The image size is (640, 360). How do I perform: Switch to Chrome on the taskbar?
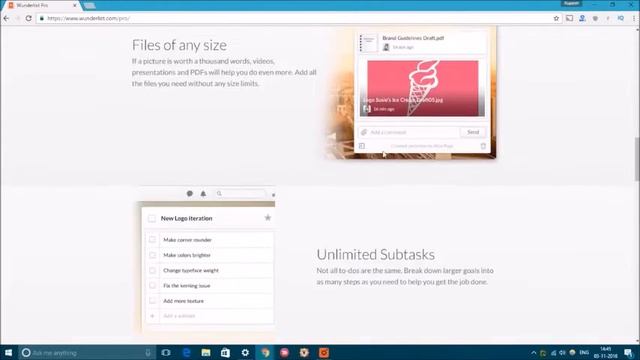click(265, 353)
